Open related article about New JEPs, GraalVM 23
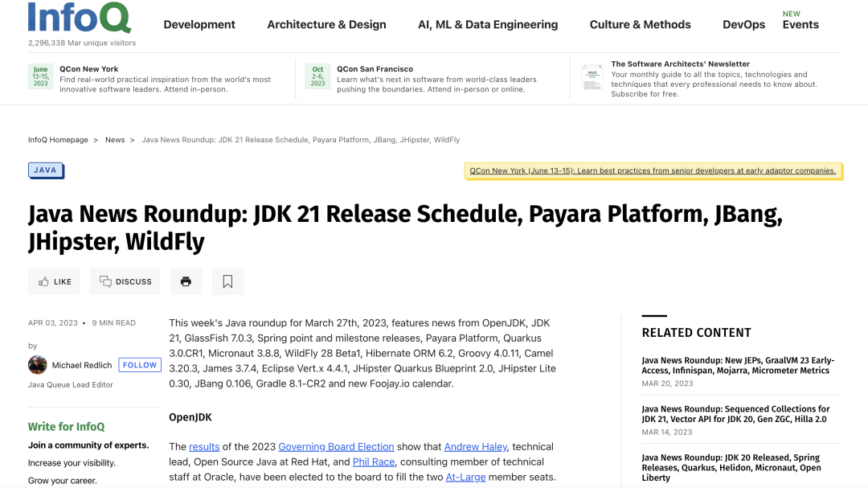This screenshot has width=868, height=488. click(738, 365)
